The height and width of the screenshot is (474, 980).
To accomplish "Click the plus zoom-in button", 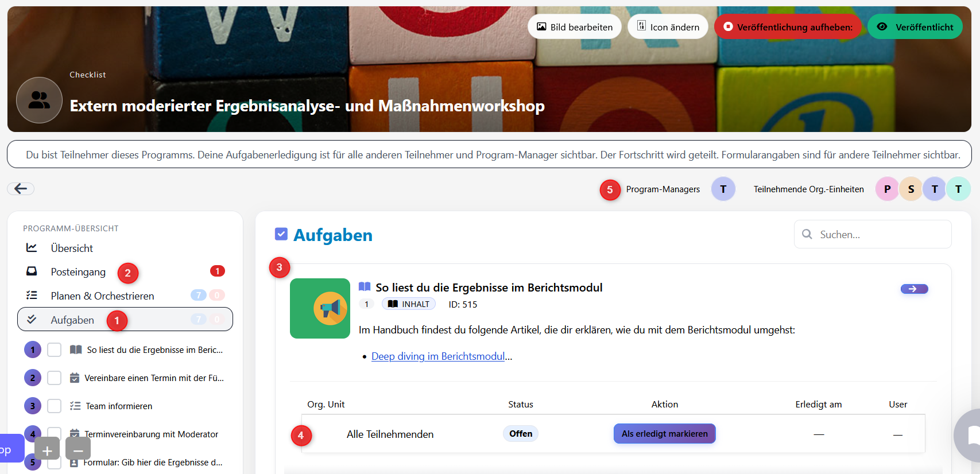I will 47,450.
